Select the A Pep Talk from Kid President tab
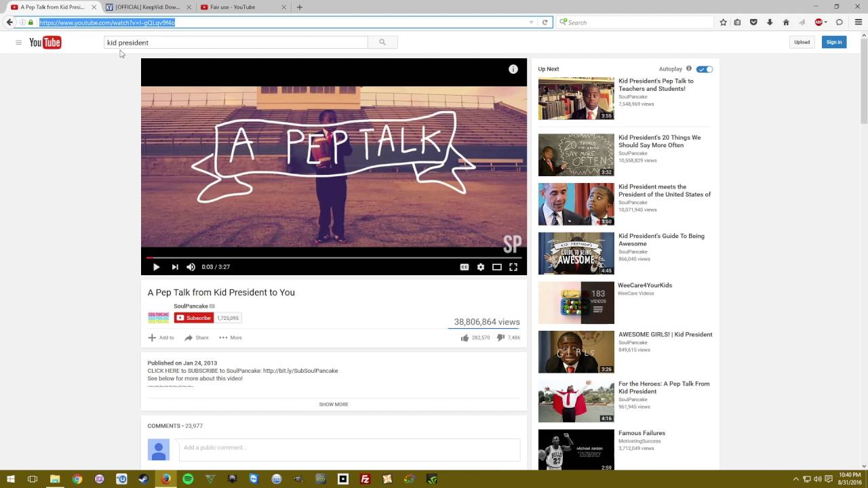 click(52, 7)
